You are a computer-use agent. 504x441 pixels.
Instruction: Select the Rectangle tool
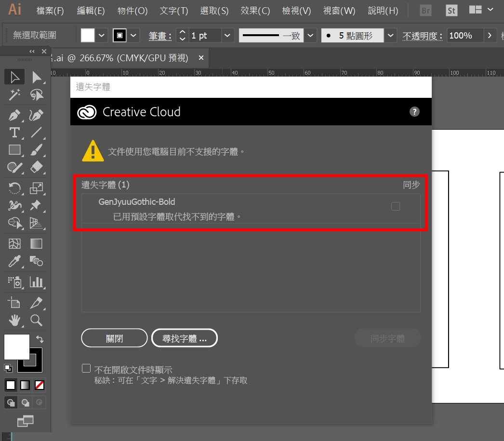tap(14, 150)
